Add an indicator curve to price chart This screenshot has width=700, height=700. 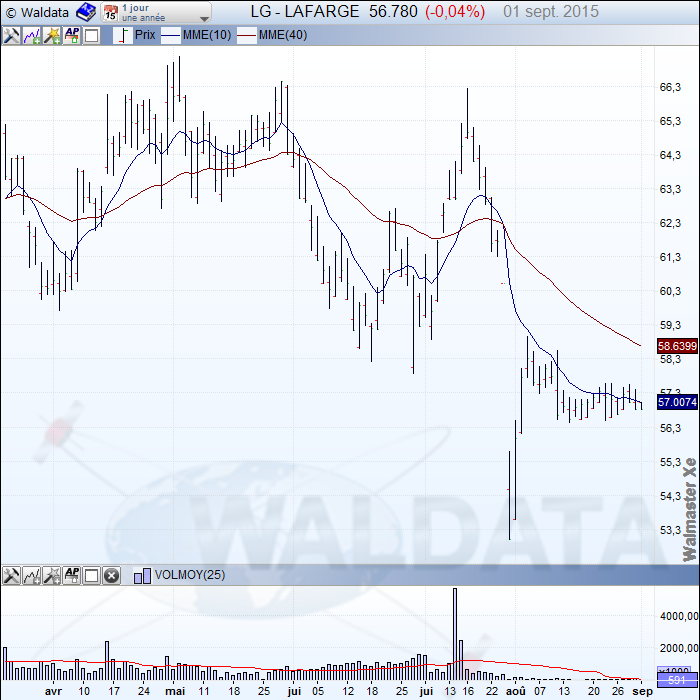pos(31,35)
